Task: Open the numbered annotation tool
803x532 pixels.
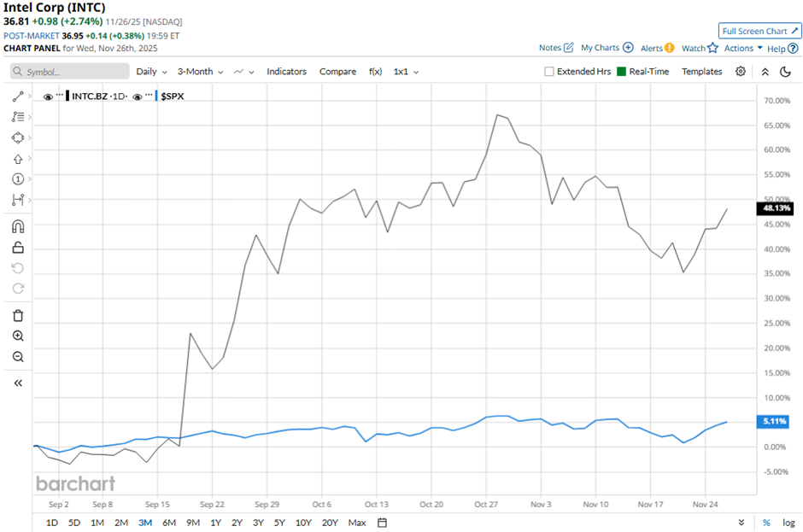Action: pyautogui.click(x=18, y=179)
